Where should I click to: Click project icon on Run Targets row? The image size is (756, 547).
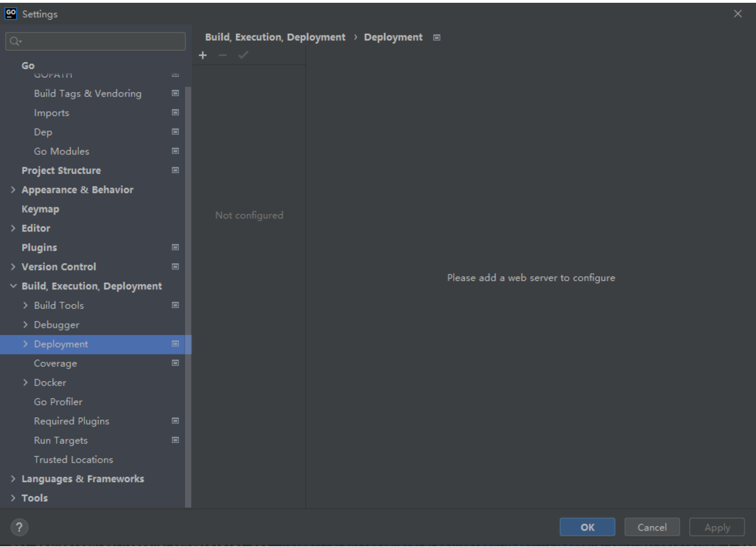pyautogui.click(x=175, y=440)
